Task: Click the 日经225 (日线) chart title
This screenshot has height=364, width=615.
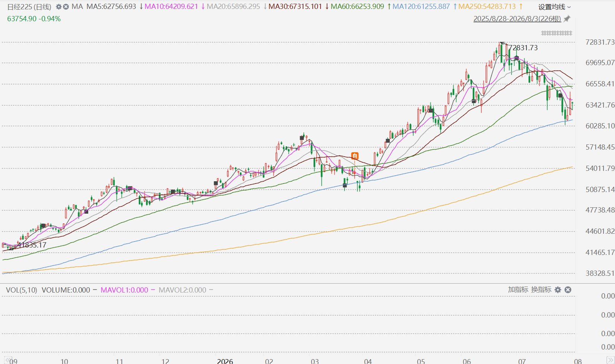Action: [x=29, y=7]
